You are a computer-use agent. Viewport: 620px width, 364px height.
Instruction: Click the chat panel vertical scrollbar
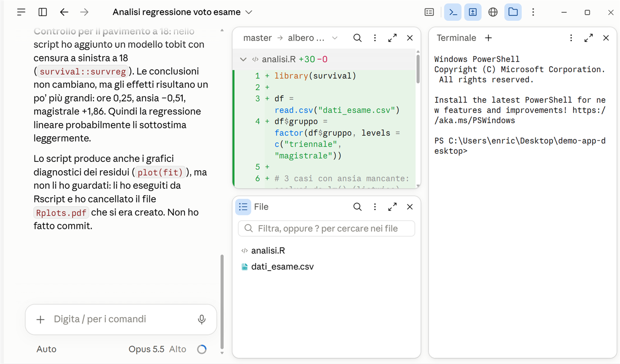(x=222, y=302)
